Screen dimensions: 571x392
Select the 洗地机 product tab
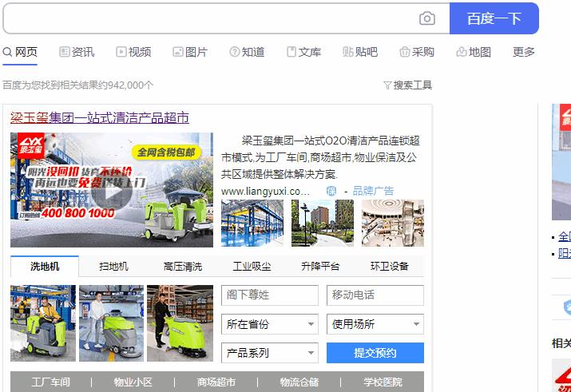pos(45,267)
